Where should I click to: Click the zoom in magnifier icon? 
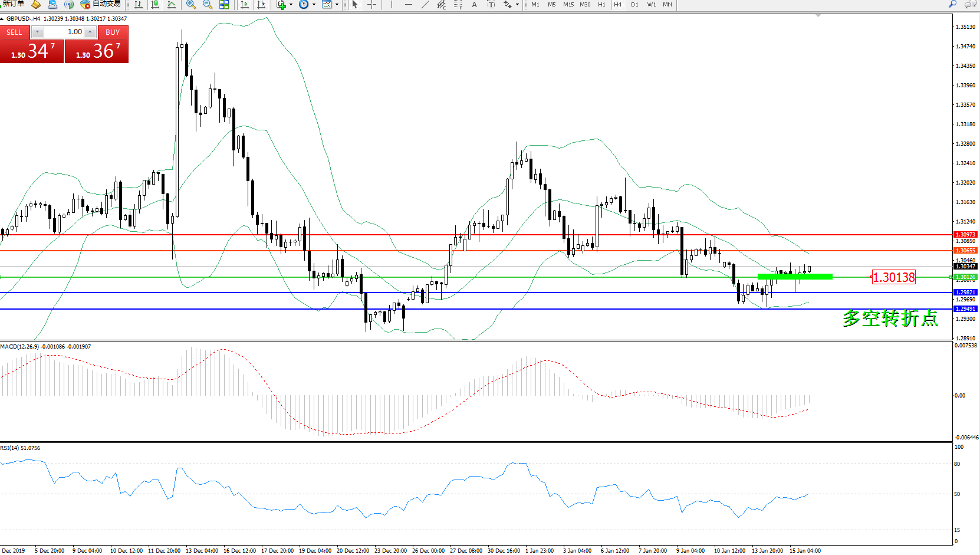[x=191, y=5]
